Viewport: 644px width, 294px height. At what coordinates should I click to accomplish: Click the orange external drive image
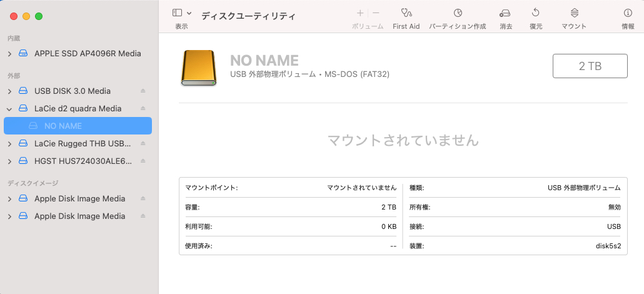[x=199, y=68]
